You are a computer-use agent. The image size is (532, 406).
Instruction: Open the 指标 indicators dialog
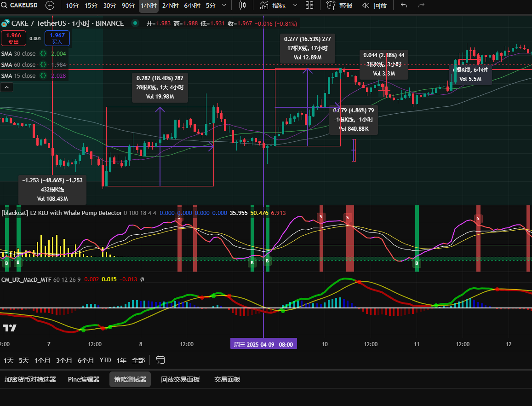[x=273, y=6]
